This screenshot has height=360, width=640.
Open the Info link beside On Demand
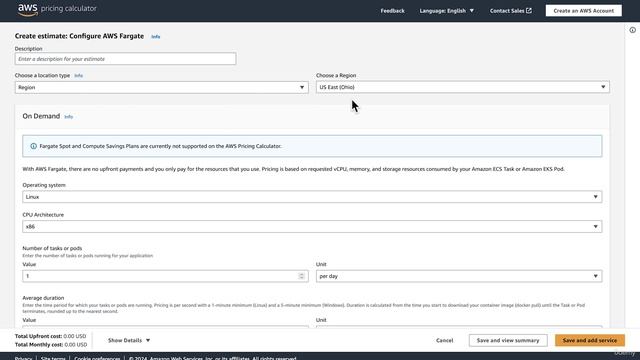[69, 117]
